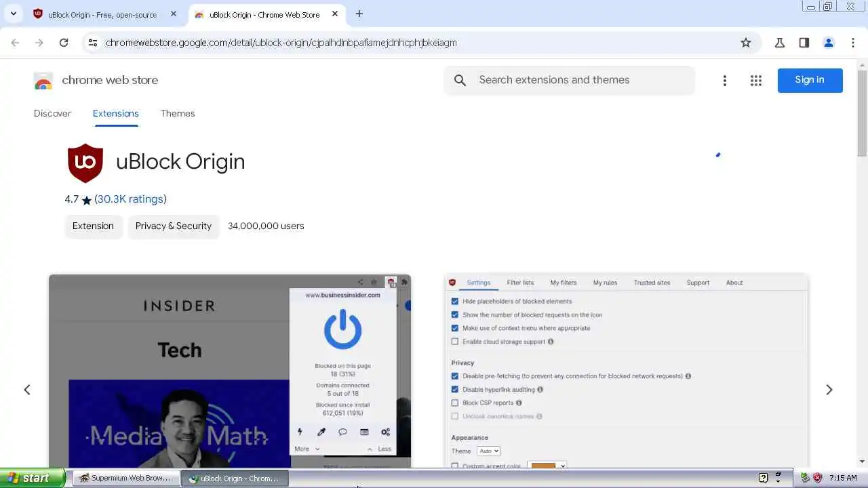The height and width of the screenshot is (488, 868).
Task: Click the 'uBlock Origin' page title
Action: [x=180, y=162]
